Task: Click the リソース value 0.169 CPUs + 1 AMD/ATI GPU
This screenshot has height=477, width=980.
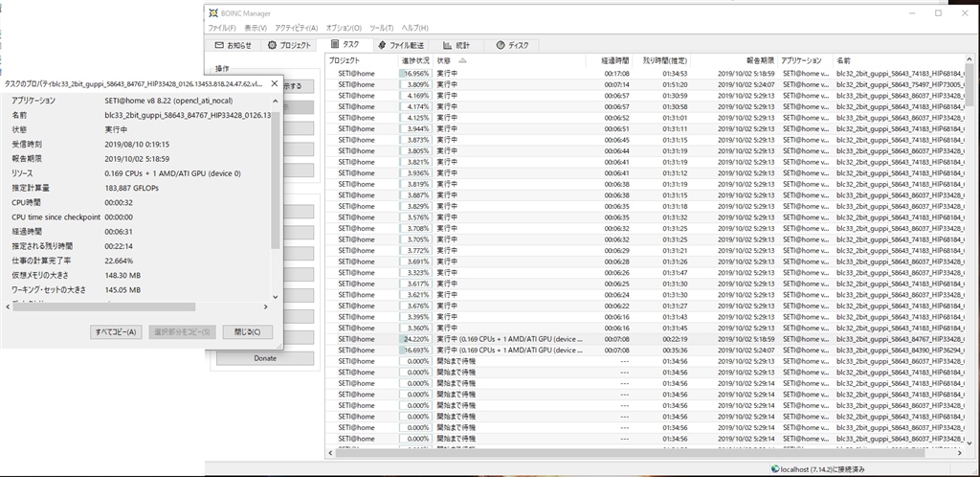Action: click(172, 173)
